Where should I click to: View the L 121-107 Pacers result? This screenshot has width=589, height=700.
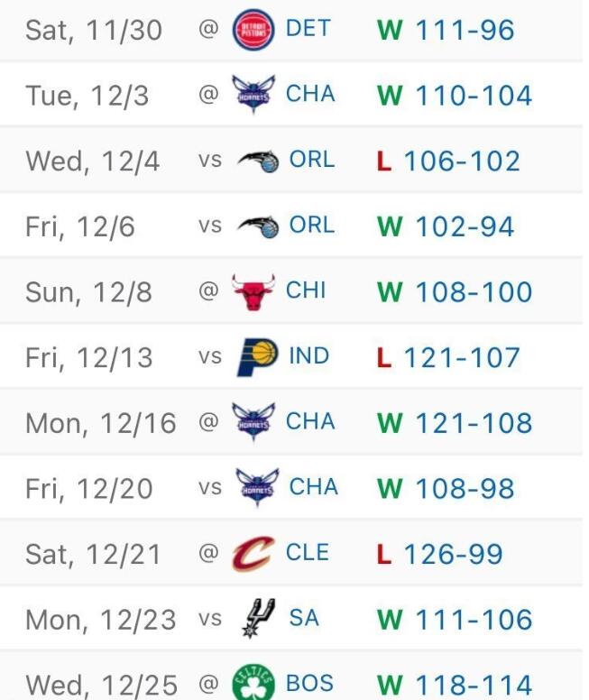(448, 358)
